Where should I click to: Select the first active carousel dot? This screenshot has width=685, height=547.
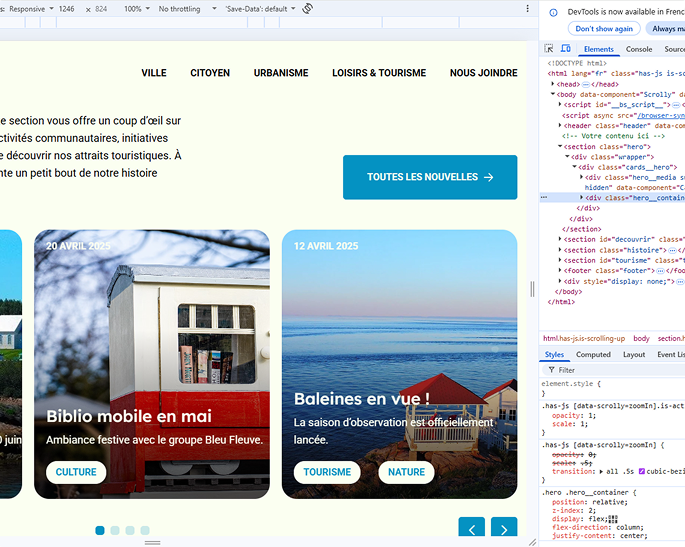[x=100, y=530]
